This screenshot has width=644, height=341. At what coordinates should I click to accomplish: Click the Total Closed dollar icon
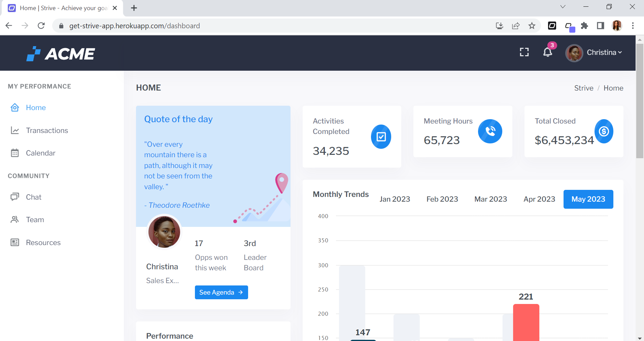604,131
